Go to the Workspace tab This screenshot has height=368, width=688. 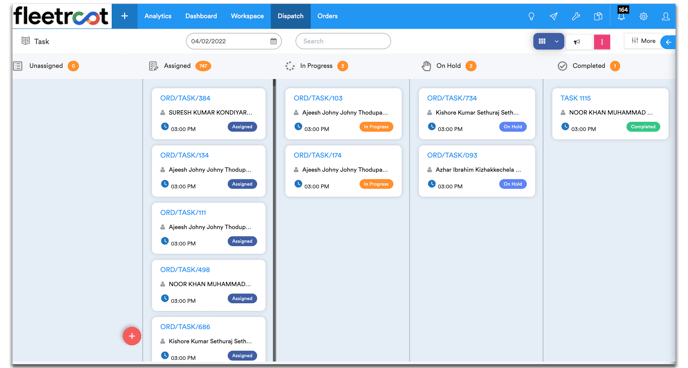[x=247, y=16]
